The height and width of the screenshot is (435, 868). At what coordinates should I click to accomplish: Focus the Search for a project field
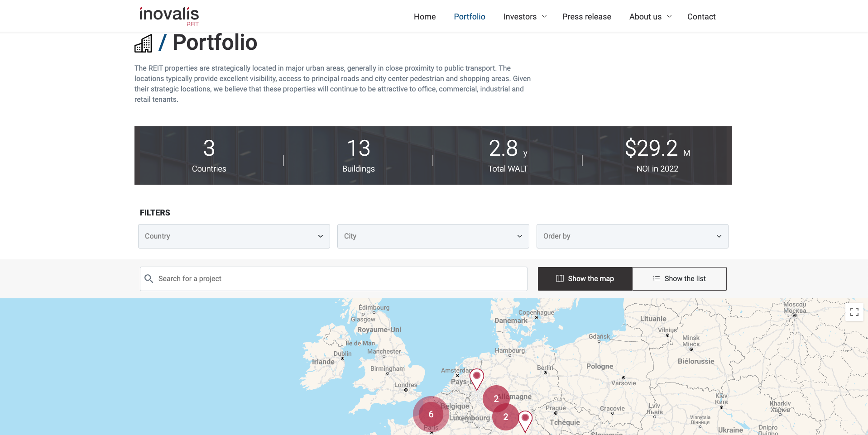[340, 279]
